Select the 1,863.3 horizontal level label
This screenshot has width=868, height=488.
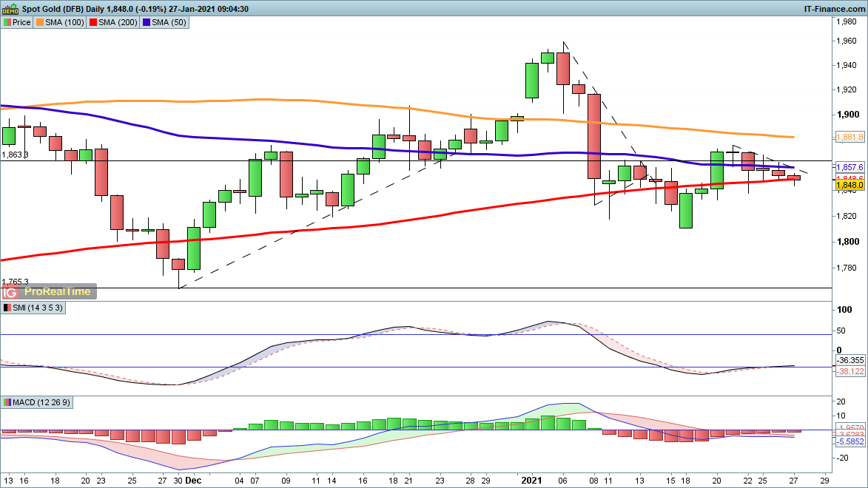(x=16, y=155)
